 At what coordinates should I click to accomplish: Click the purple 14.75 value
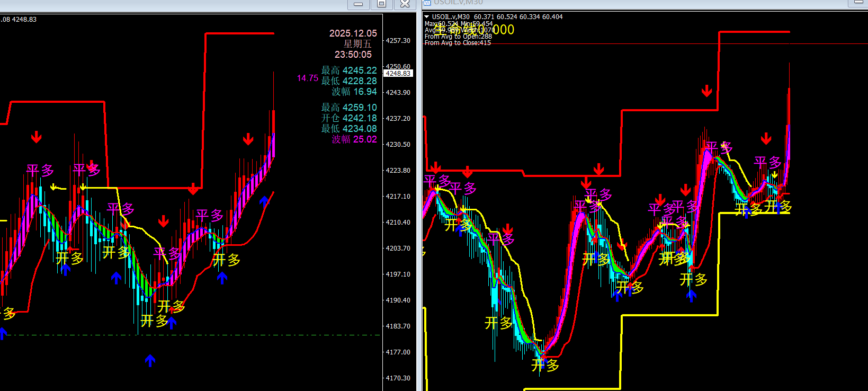point(308,78)
